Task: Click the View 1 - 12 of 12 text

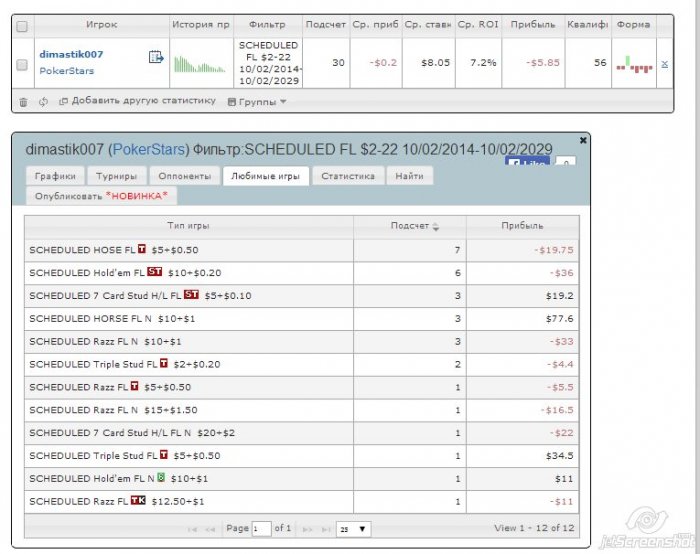Action: 534,528
